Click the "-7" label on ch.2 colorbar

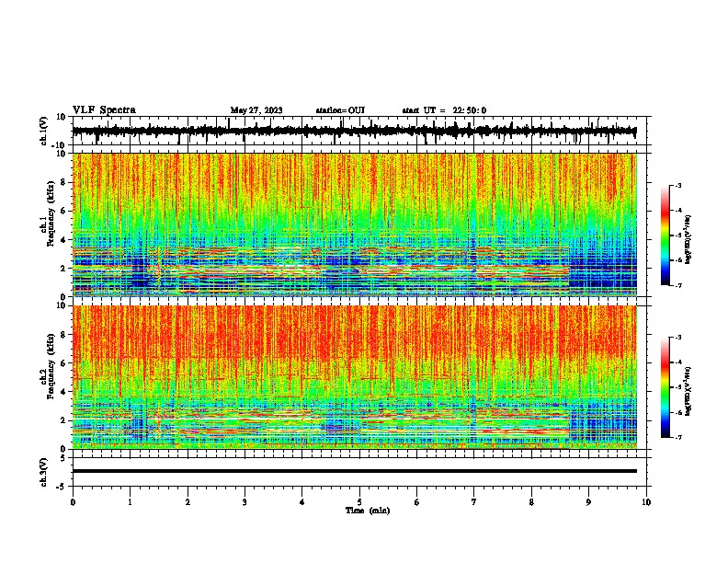pyautogui.click(x=678, y=437)
